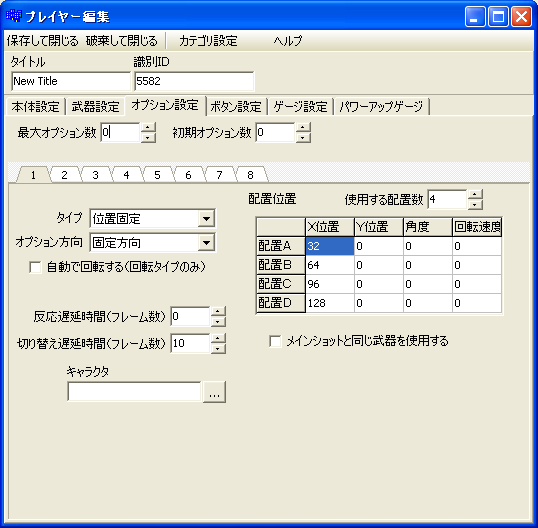Select option tab number 5
538x528 pixels.
157,175
